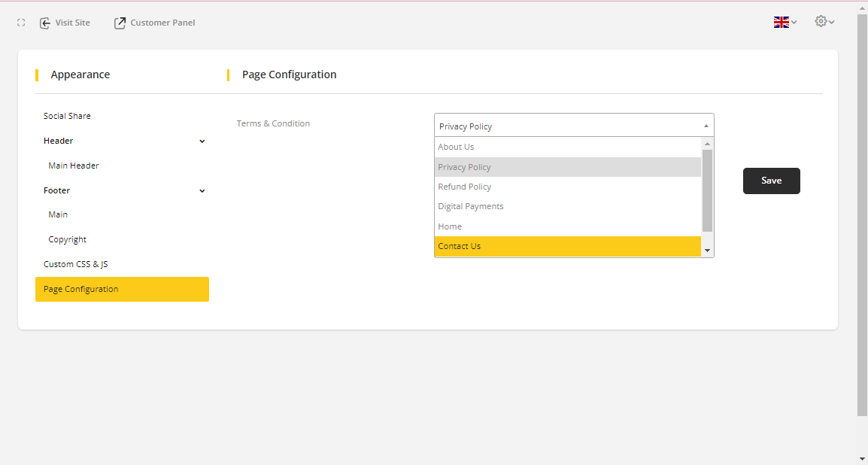Click the Customer Panel external link icon
The height and width of the screenshot is (465, 868).
coord(120,23)
